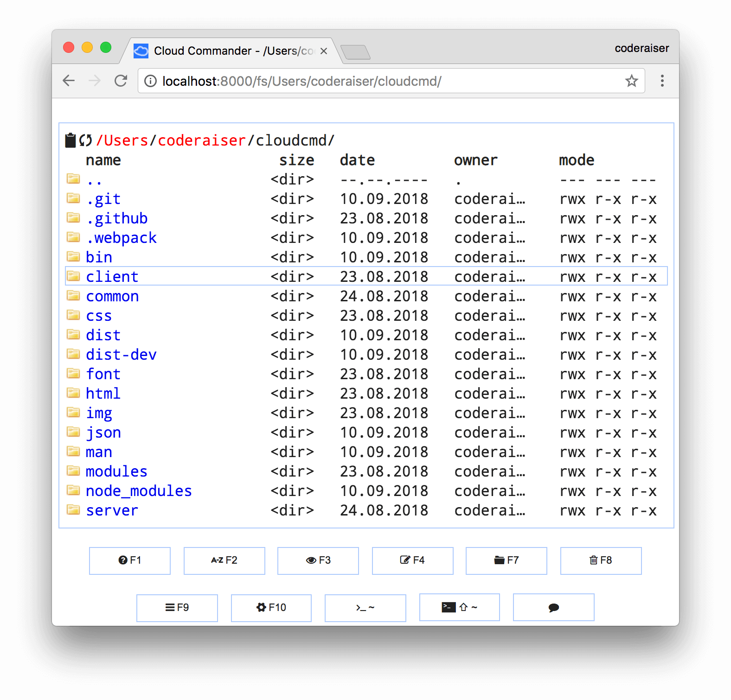The width and height of the screenshot is (731, 700).
Task: Bookmark this page with the star icon
Action: point(631,81)
